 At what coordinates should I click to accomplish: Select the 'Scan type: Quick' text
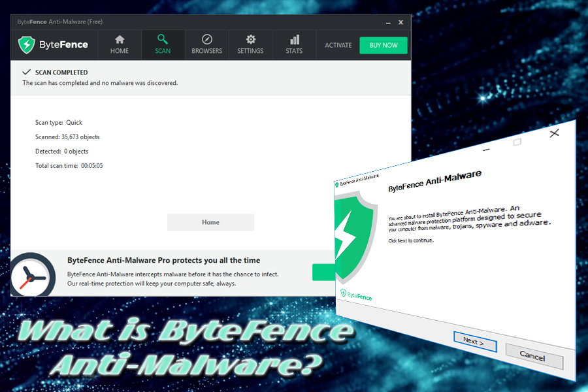[59, 123]
